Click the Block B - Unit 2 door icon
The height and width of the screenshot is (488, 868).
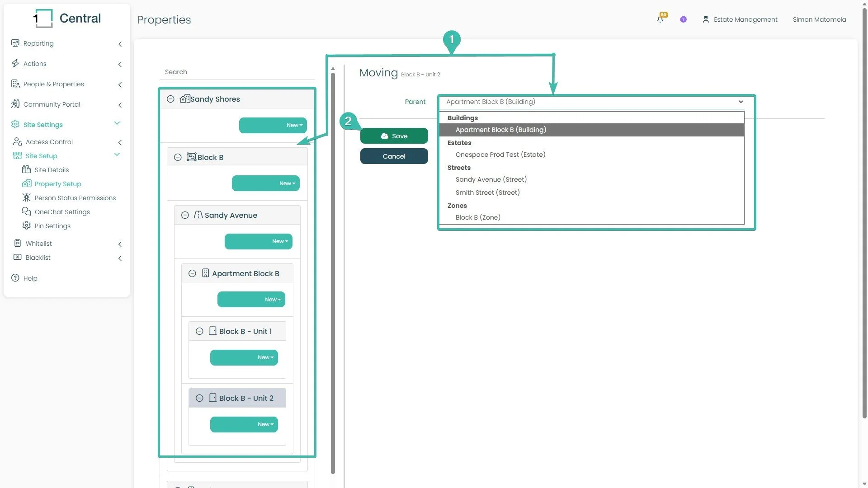coord(213,398)
